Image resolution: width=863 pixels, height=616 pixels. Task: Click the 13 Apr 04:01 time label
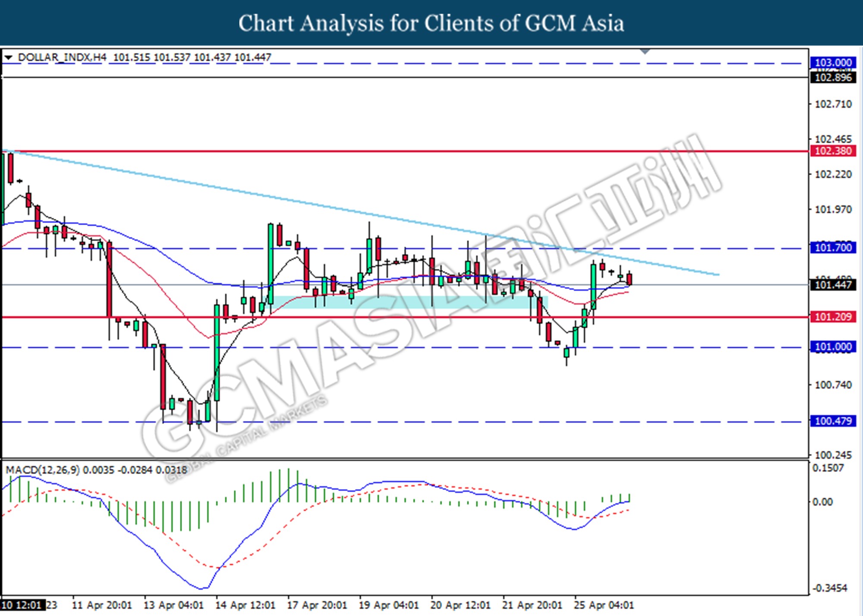click(173, 605)
